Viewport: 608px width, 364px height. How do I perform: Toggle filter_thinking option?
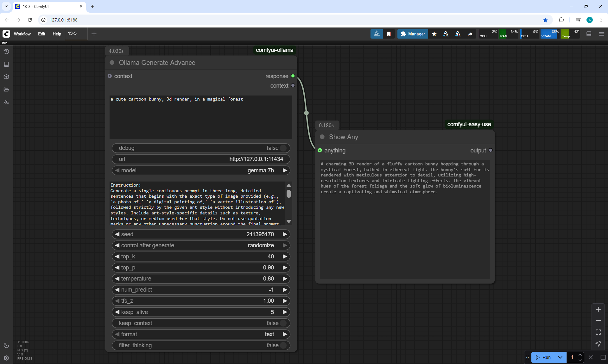[283, 345]
